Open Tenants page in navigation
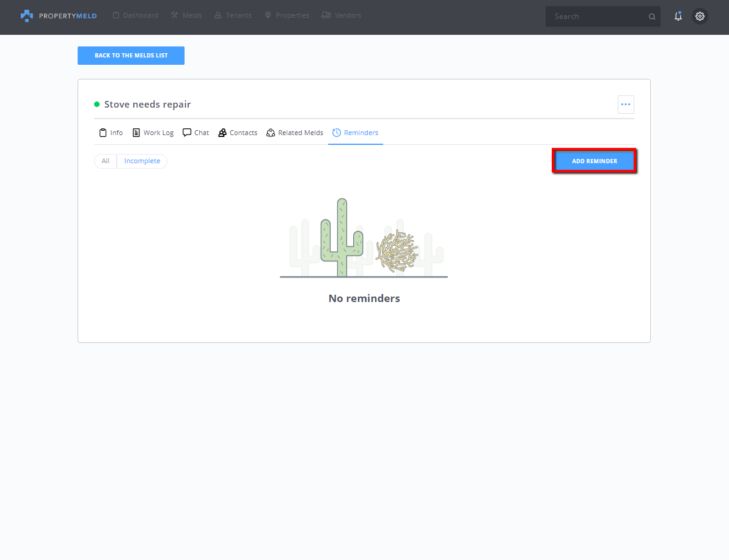This screenshot has width=729, height=560. [x=233, y=15]
